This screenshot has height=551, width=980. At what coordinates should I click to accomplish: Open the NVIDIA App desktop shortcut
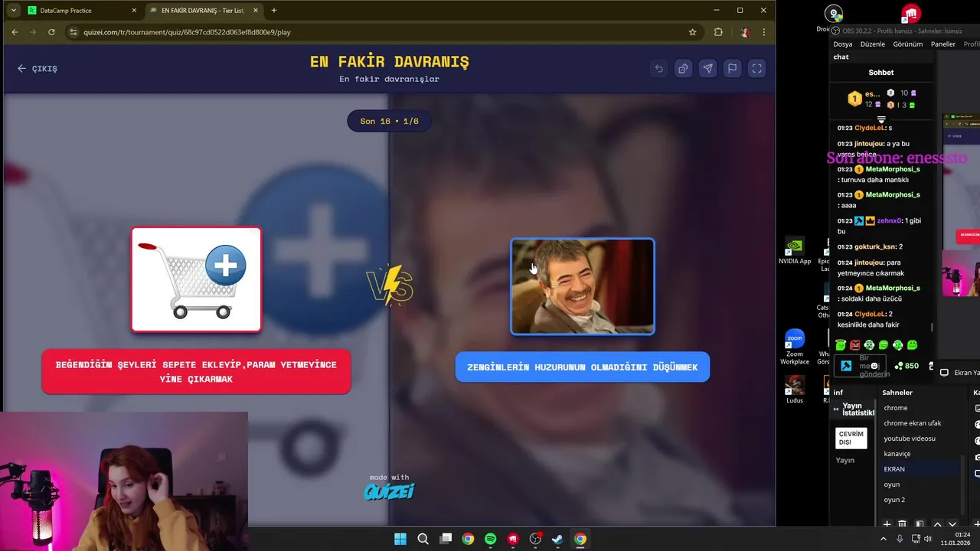795,251
